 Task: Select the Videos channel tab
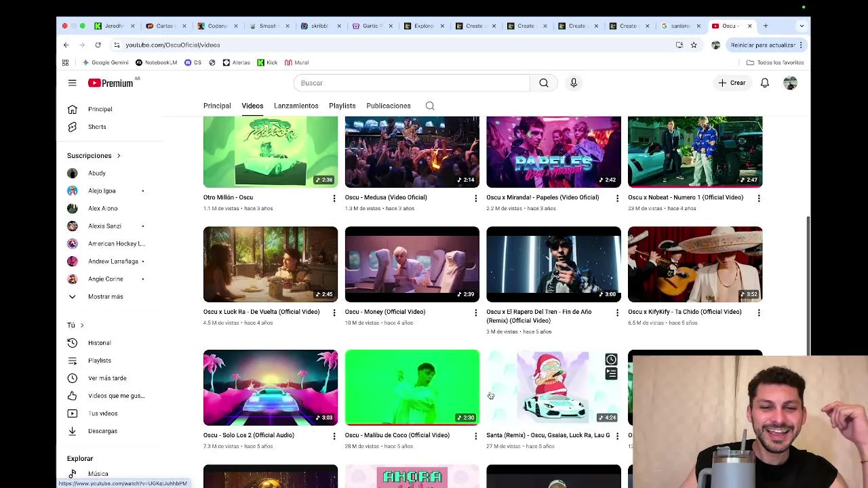click(252, 106)
